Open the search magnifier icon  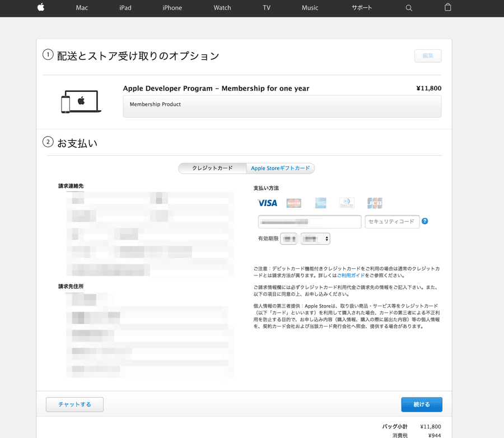pos(409,8)
